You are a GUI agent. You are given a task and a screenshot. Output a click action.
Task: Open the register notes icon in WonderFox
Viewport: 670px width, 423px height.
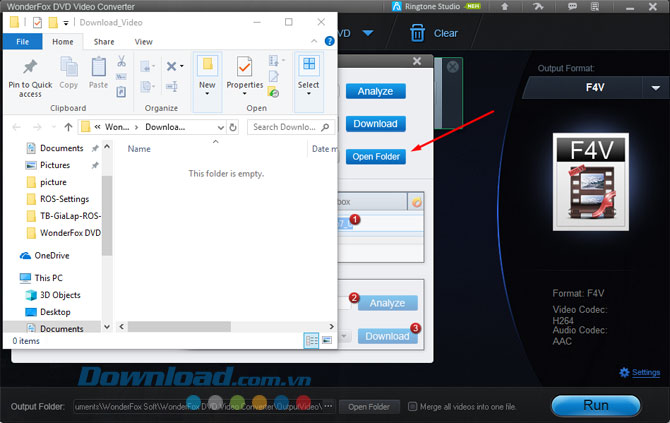click(595, 6)
